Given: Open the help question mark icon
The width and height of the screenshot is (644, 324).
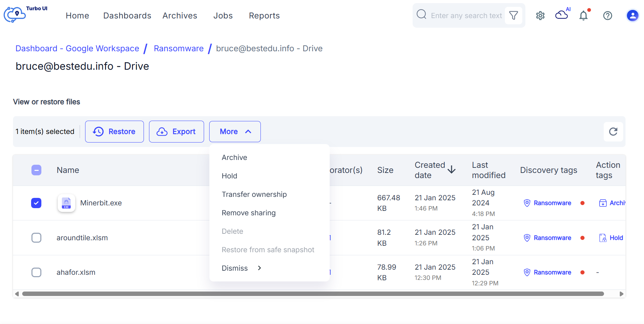Looking at the screenshot, I should point(607,16).
